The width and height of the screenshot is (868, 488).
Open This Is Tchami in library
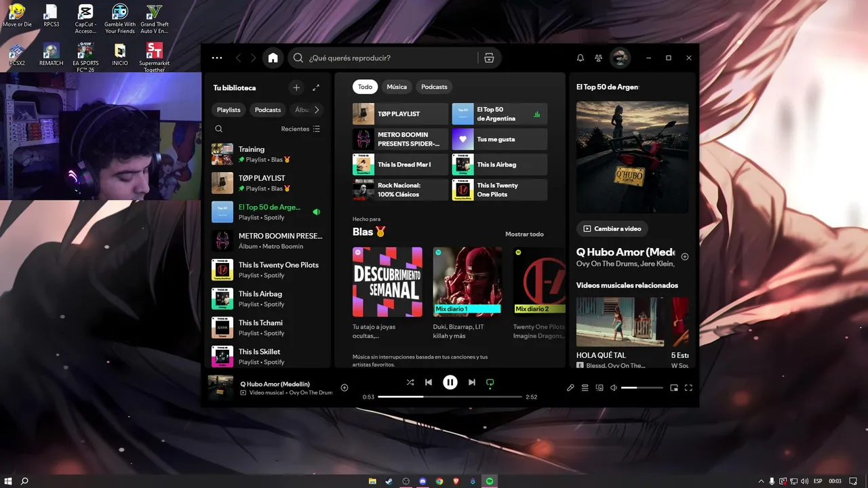coord(267,327)
